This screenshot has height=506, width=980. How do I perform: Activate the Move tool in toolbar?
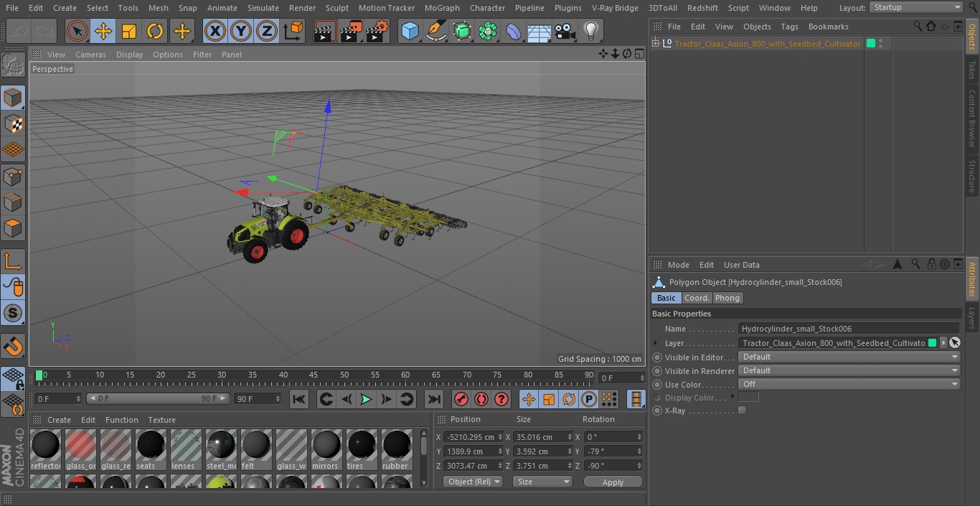click(103, 31)
